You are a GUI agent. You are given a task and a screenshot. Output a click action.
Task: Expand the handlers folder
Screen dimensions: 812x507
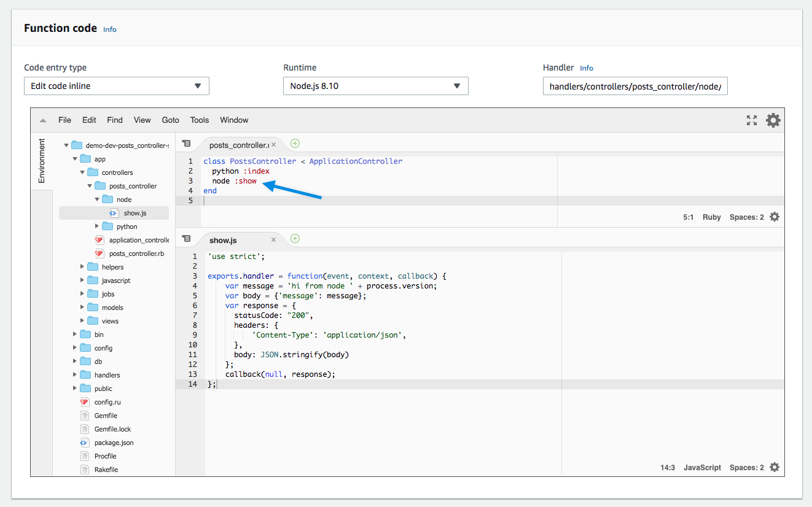pyautogui.click(x=74, y=375)
